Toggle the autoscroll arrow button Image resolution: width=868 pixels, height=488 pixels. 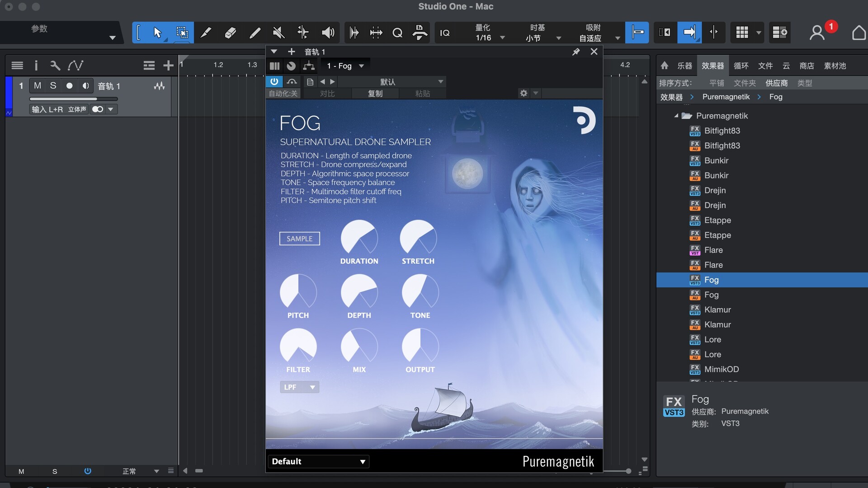(x=689, y=33)
